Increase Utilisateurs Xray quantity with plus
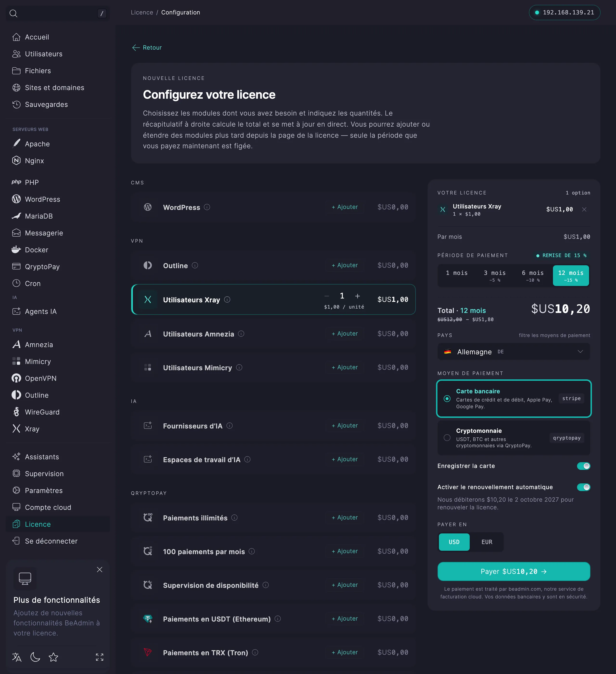Screen dimensions: 616x674 click(x=358, y=296)
